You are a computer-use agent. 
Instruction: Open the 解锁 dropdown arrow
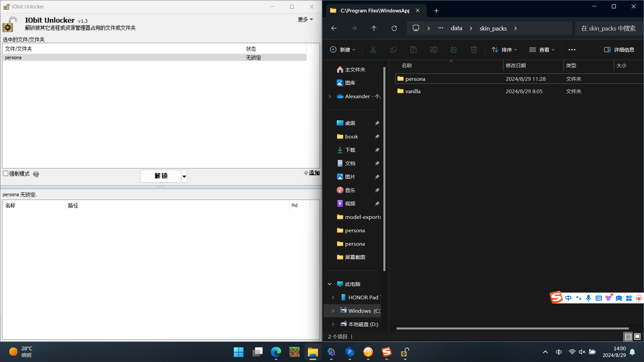(x=184, y=176)
